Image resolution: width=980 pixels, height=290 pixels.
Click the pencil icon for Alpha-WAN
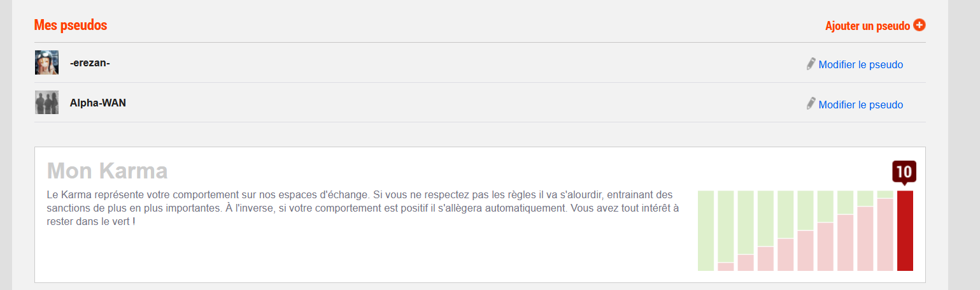point(811,103)
